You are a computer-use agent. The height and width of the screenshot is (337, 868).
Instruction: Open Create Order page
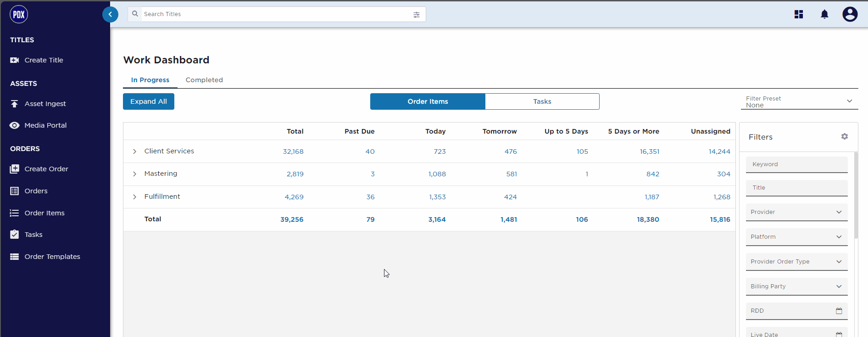tap(46, 169)
